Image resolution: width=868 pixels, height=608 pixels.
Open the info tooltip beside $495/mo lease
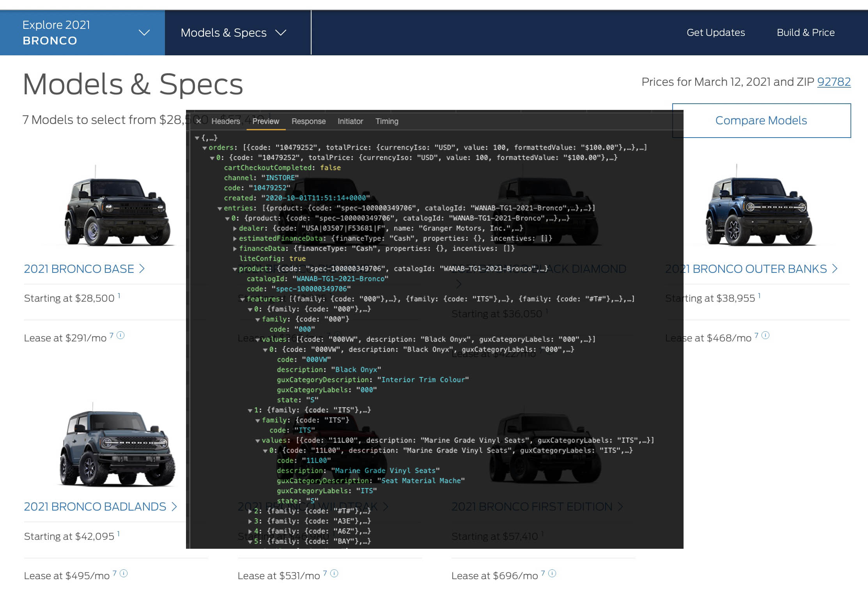point(124,573)
